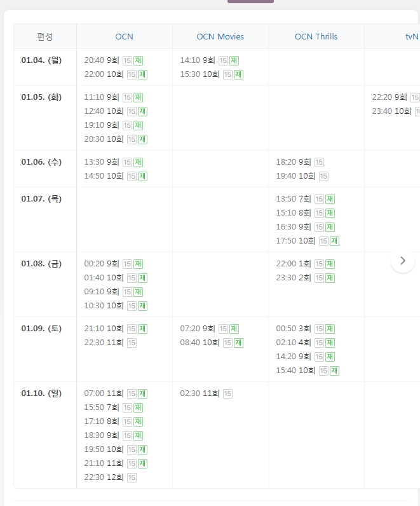Click the 재 badge beside 14:10 9회

[234, 60]
